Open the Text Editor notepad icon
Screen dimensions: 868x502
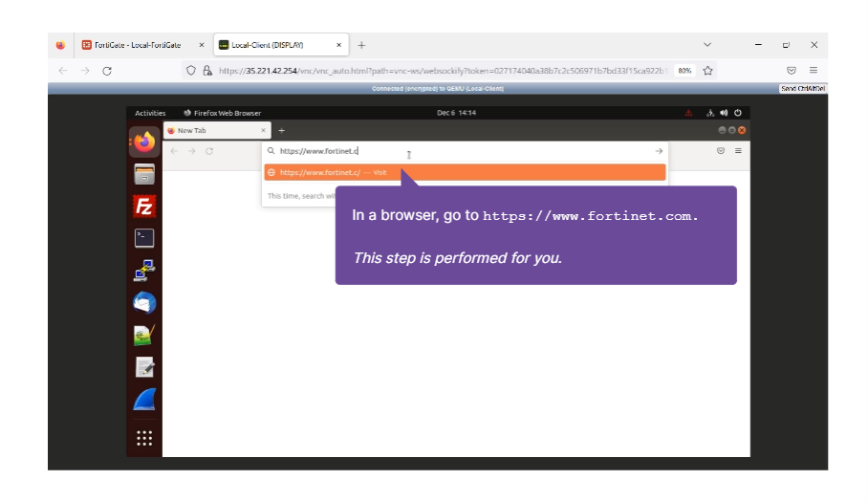(x=144, y=367)
